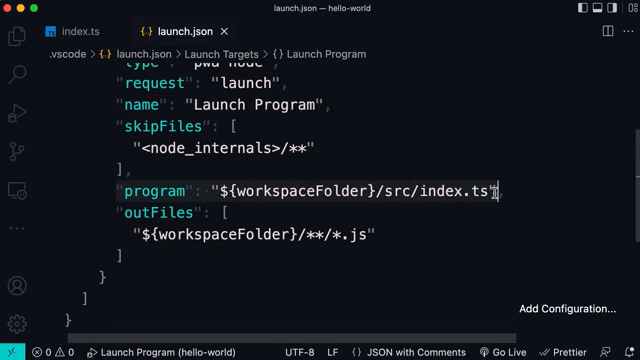Click the "request" key in editor

[155, 83]
